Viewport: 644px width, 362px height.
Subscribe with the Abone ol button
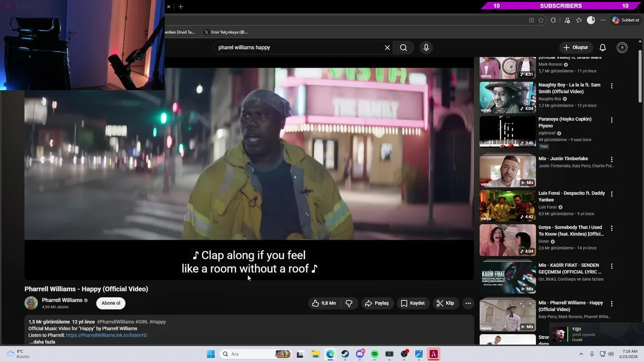111,303
